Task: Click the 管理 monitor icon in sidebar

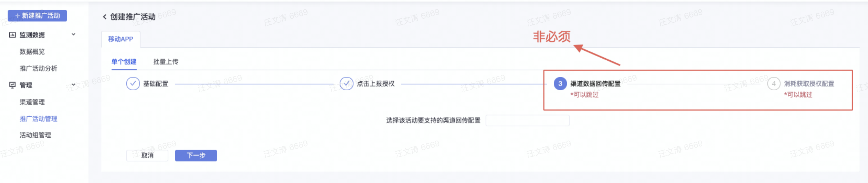Action: [12, 85]
